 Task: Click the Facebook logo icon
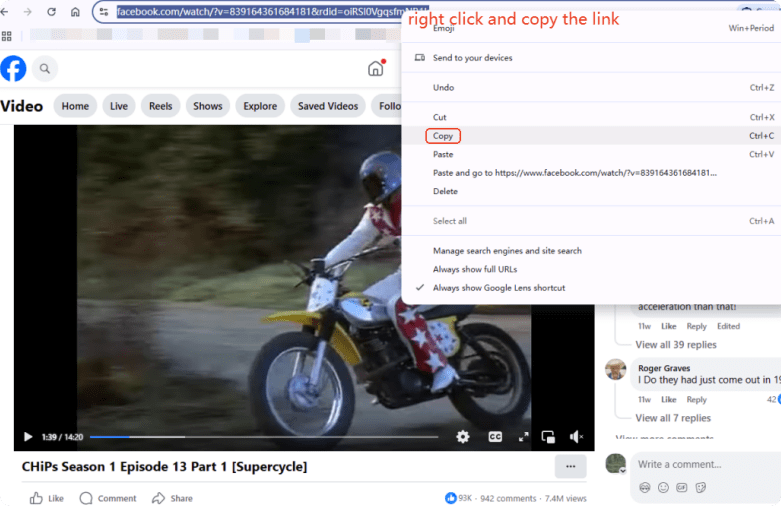tap(13, 69)
